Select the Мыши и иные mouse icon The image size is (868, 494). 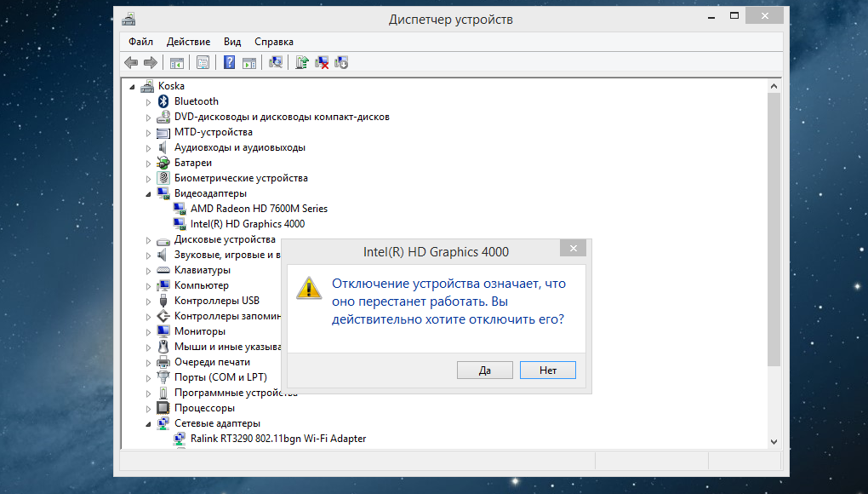pos(163,347)
